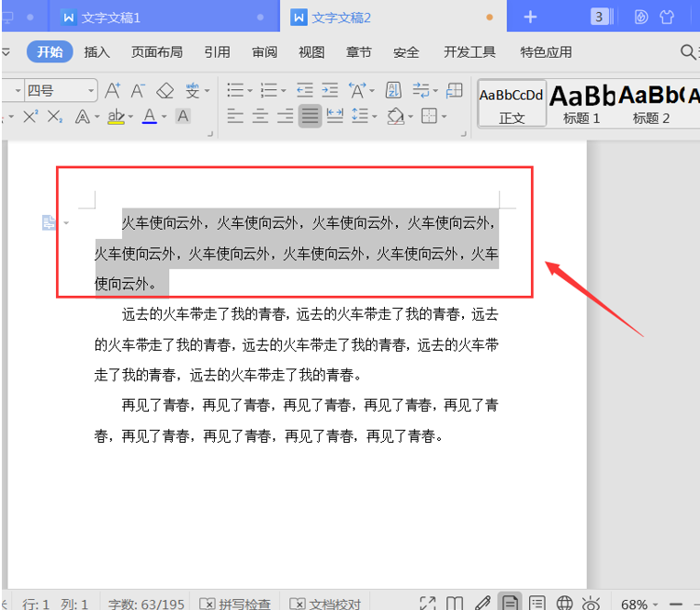Expand line spacing dropdown arrow
The image size is (700, 610).
click(x=375, y=117)
